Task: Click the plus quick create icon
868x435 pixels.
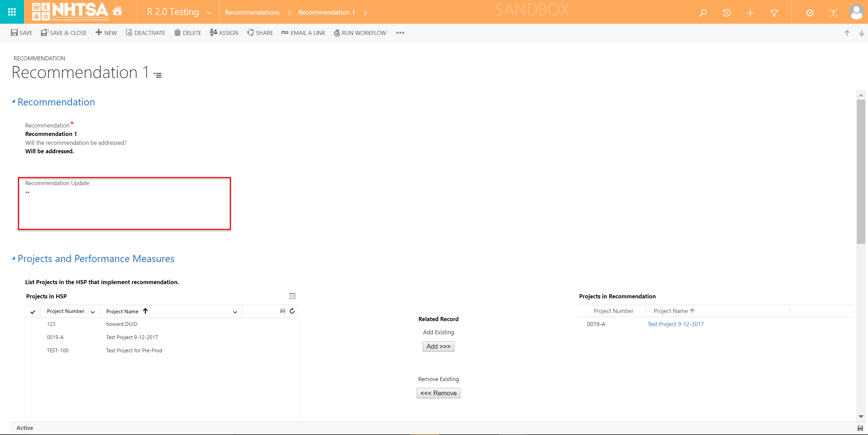Action: point(750,13)
